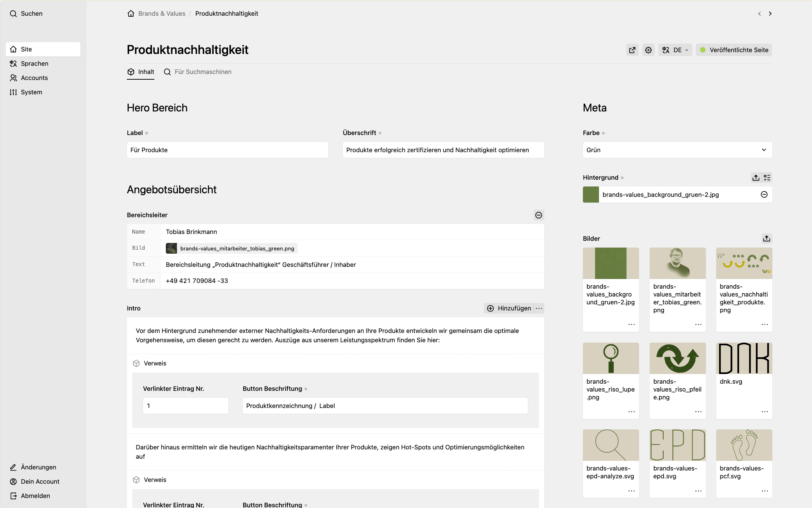This screenshot has height=508, width=812.
Task: Remove the Bereichsleiter entry
Action: pyautogui.click(x=539, y=215)
